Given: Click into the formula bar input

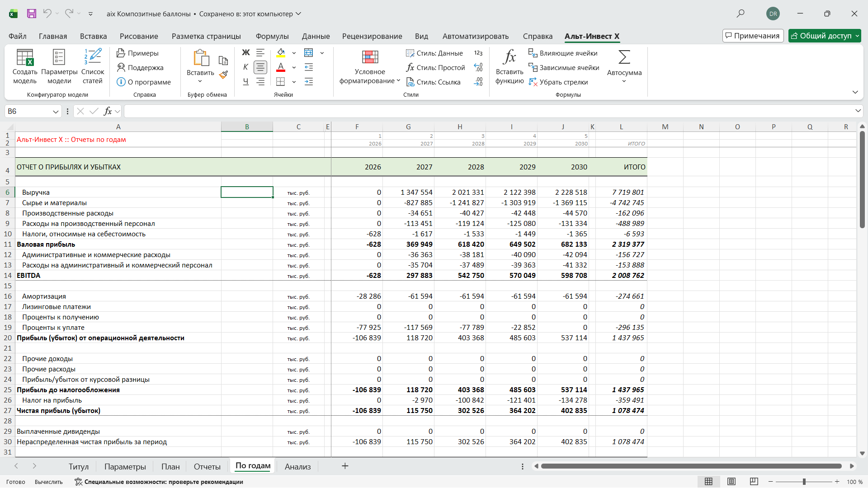Looking at the screenshot, I should pos(488,111).
